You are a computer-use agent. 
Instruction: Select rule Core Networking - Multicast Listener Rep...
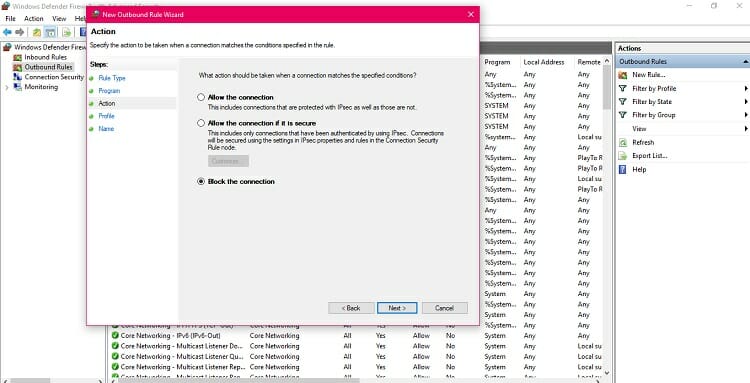tap(183, 367)
